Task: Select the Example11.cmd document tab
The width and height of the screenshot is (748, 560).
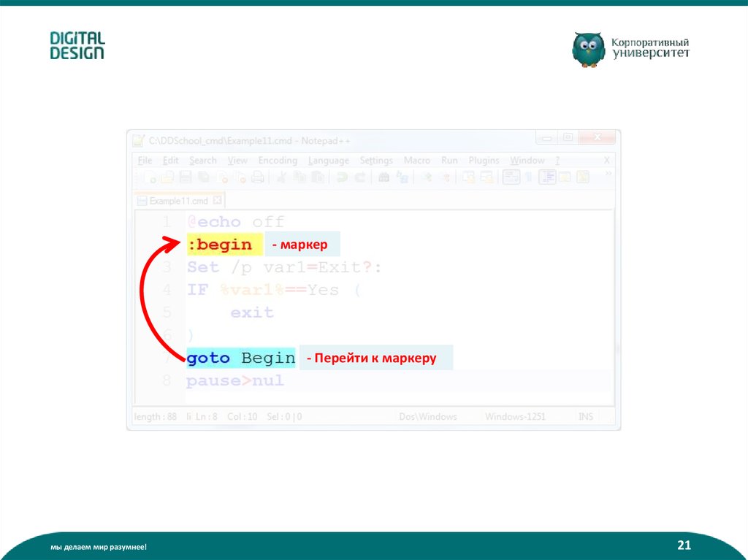Action: click(178, 200)
